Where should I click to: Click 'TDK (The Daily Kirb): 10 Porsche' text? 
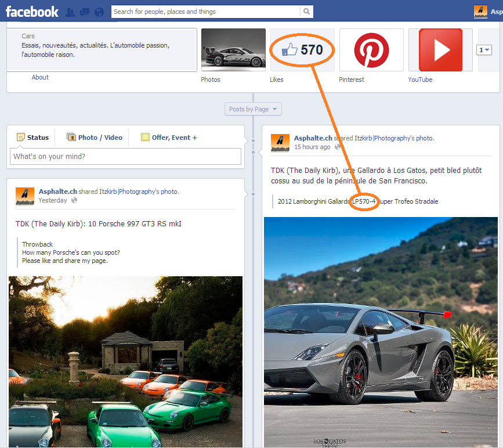coord(99,223)
